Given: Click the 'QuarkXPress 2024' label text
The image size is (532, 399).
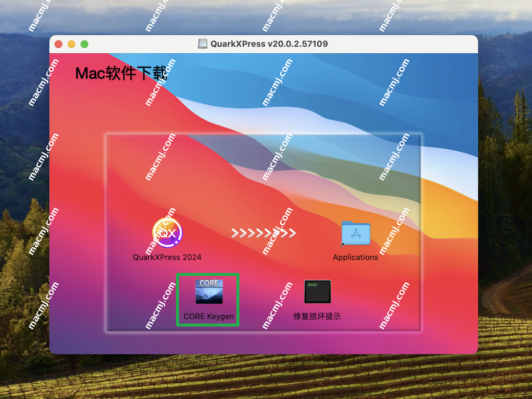Looking at the screenshot, I should 167,257.
